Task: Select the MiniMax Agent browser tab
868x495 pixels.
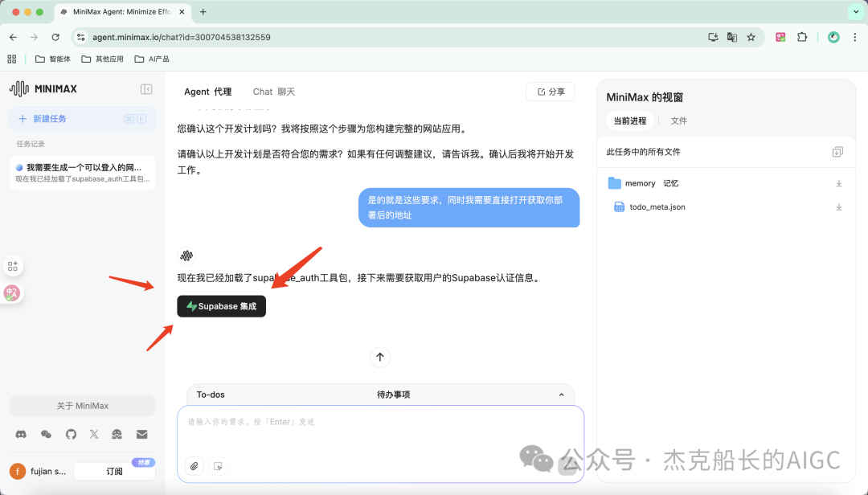Action: [123, 11]
